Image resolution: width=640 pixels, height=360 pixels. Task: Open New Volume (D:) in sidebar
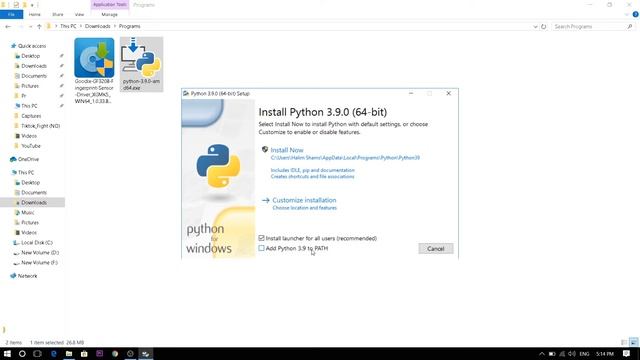(40, 253)
